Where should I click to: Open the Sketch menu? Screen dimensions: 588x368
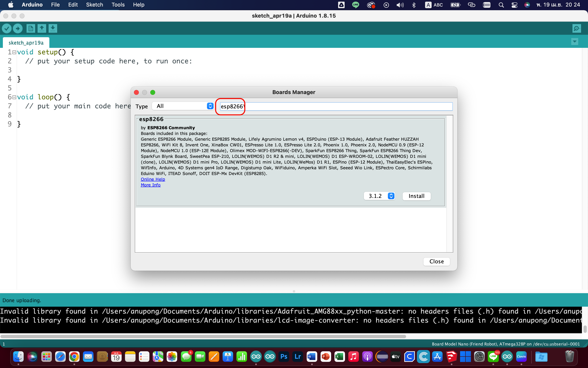(x=95, y=5)
